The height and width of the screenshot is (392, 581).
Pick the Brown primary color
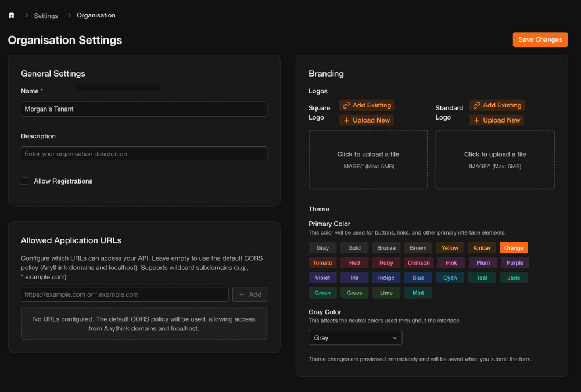418,247
